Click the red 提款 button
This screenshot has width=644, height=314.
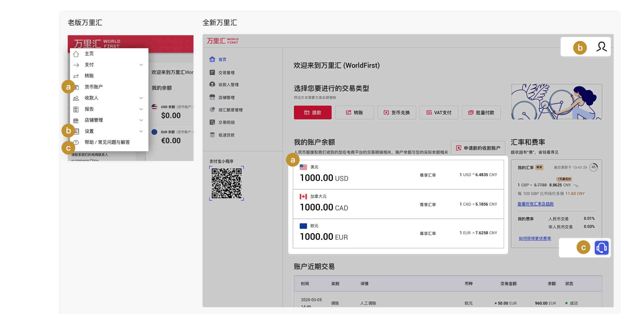pos(313,112)
